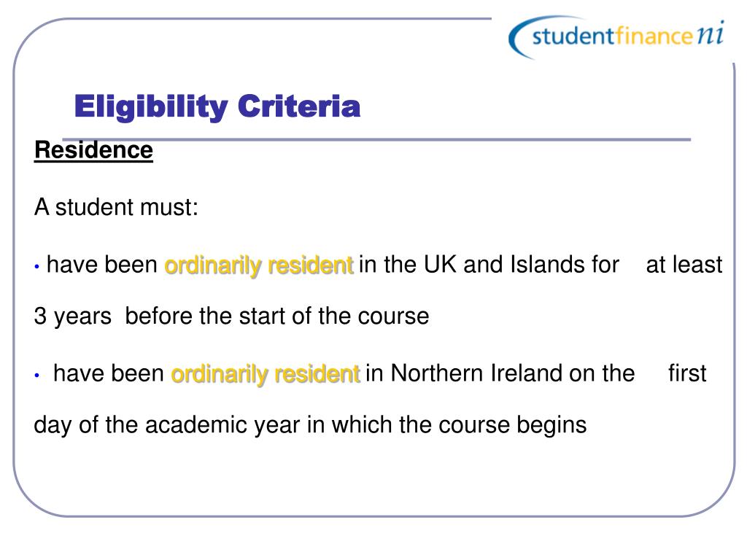Click the word 'student' in logo

click(573, 36)
